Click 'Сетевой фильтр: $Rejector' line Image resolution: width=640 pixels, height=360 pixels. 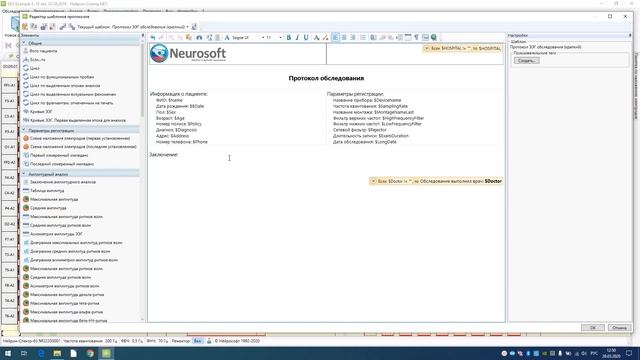pyautogui.click(x=360, y=130)
